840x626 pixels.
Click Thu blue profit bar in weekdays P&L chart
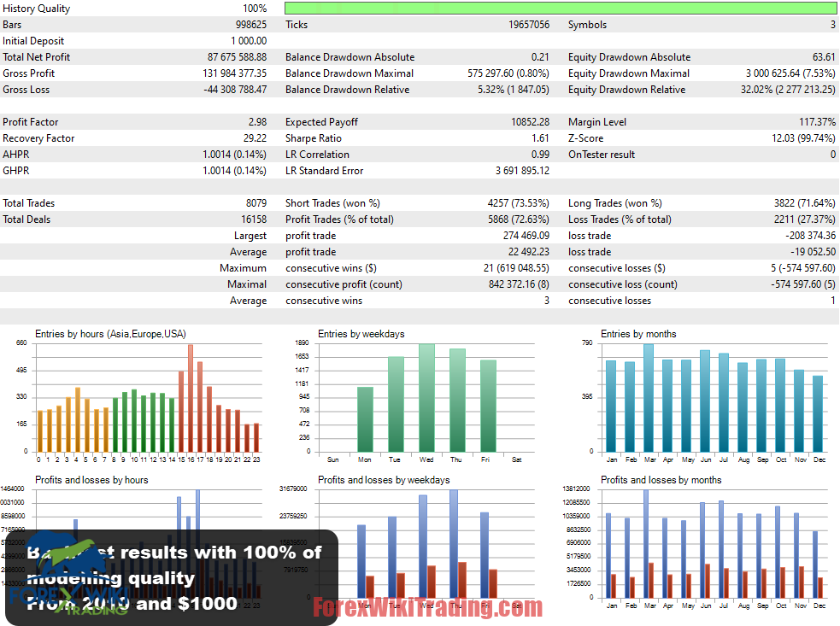(454, 543)
